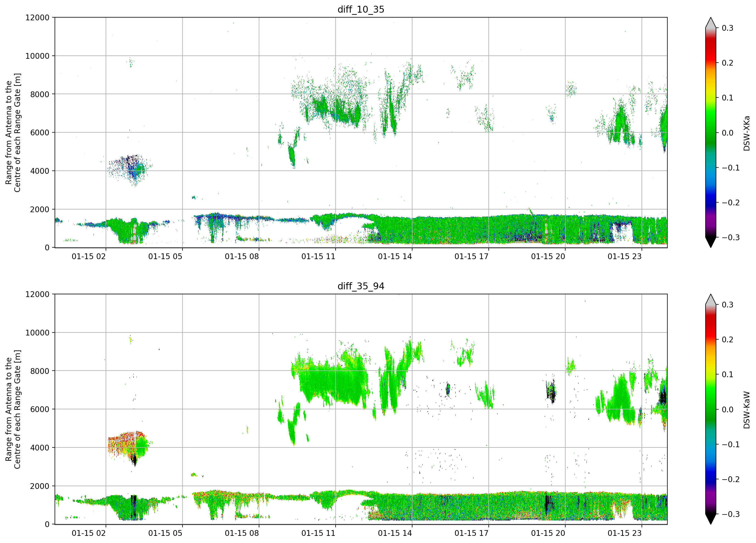
Task: Click the 4000 y-axis tick of diff_10_35 plot
Action: (x=40, y=171)
